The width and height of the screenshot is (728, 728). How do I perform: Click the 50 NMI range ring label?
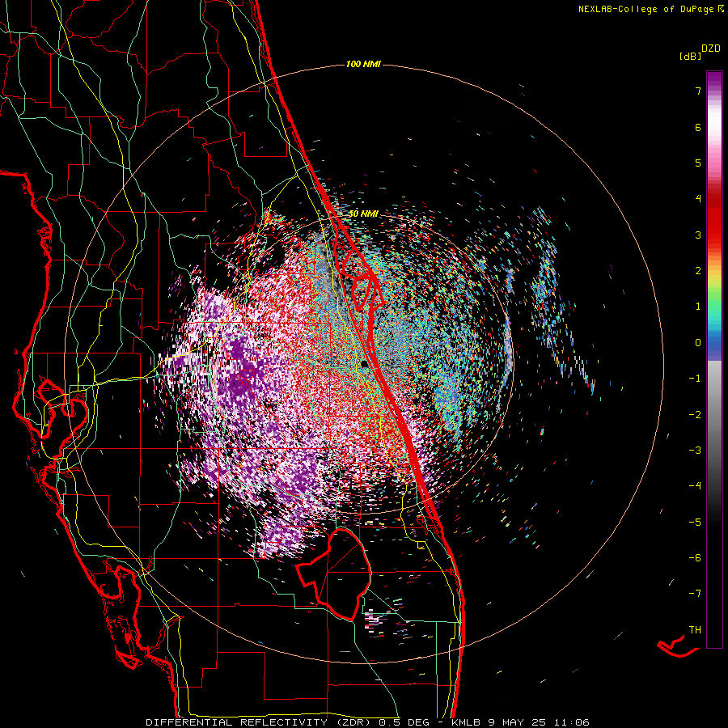tap(363, 214)
